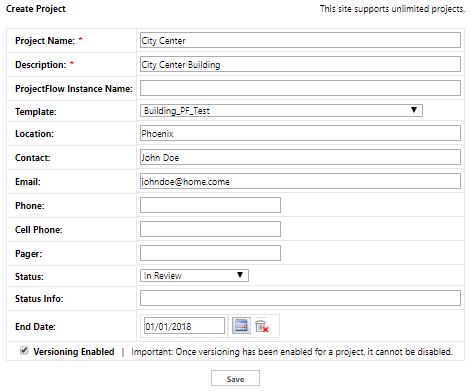Click the Description field with City Center Building

[300, 64]
